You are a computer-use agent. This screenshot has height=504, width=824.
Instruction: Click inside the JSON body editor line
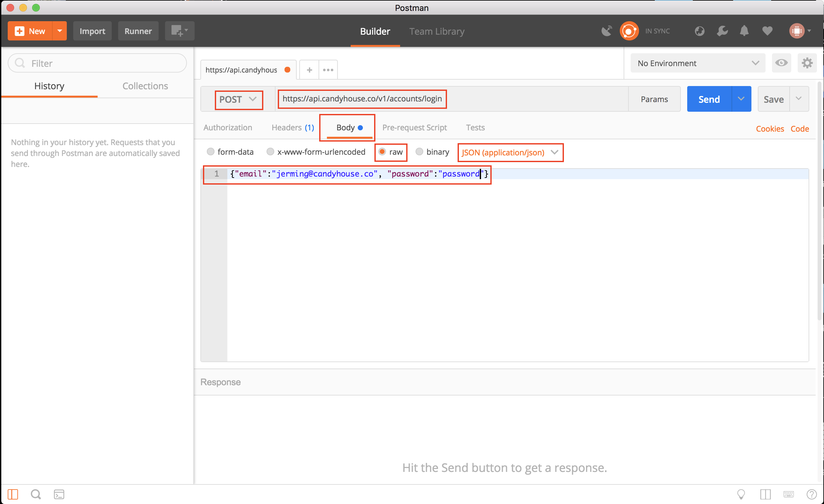click(518, 174)
